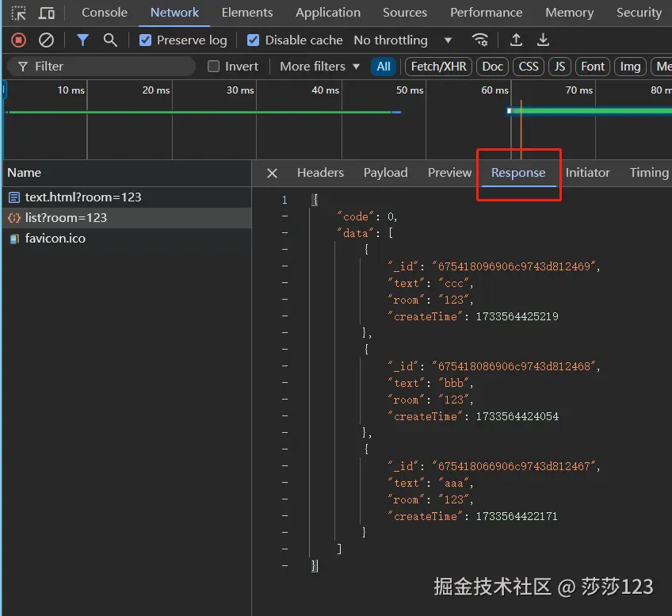Switch to the Console tab
The width and height of the screenshot is (672, 616).
point(105,13)
